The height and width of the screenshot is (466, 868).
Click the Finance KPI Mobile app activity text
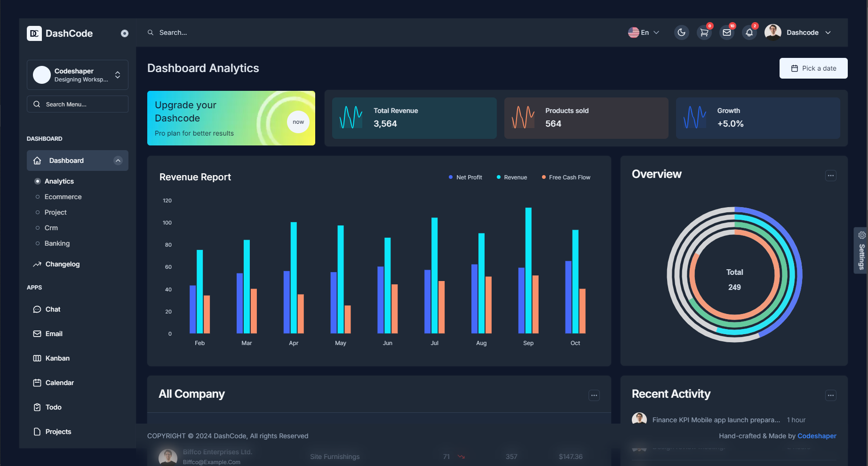pyautogui.click(x=716, y=420)
